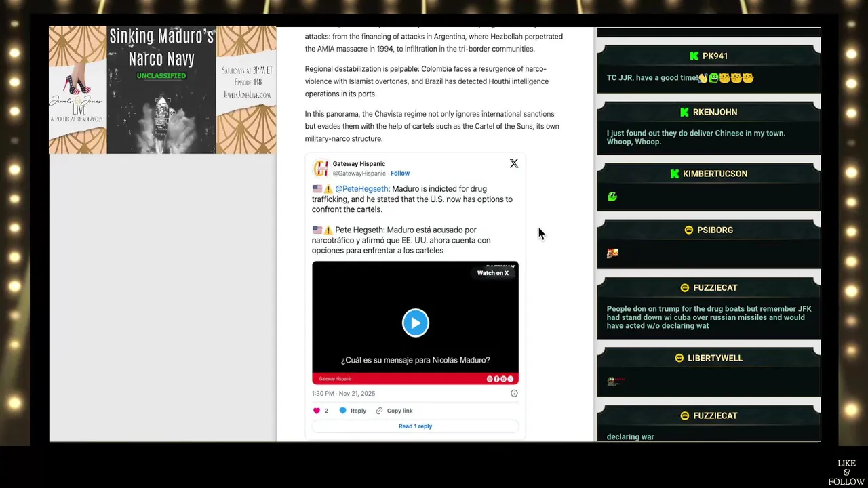Open the @PeteHegseth mention link
Image resolution: width=868 pixels, height=488 pixels.
362,189
